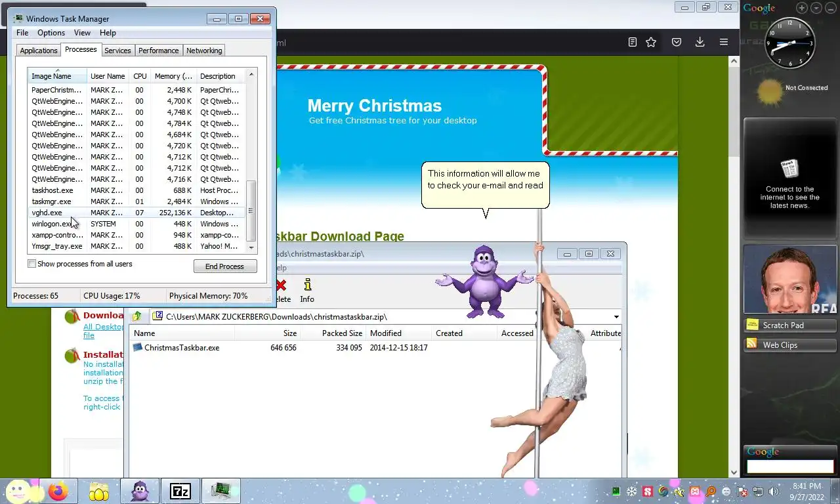840x504 pixels.
Task: Switch to Applications tab
Action: (x=39, y=51)
